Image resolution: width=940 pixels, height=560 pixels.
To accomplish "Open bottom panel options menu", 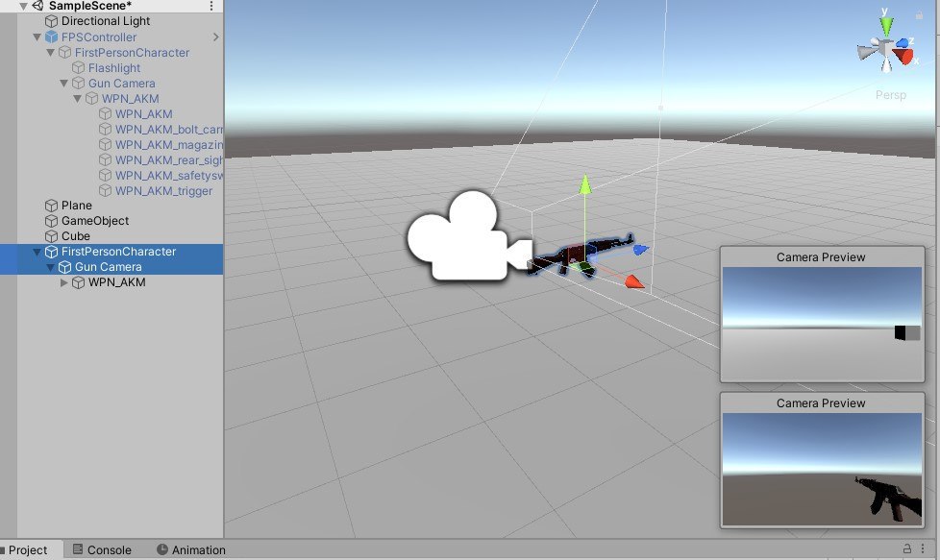I will click(923, 548).
